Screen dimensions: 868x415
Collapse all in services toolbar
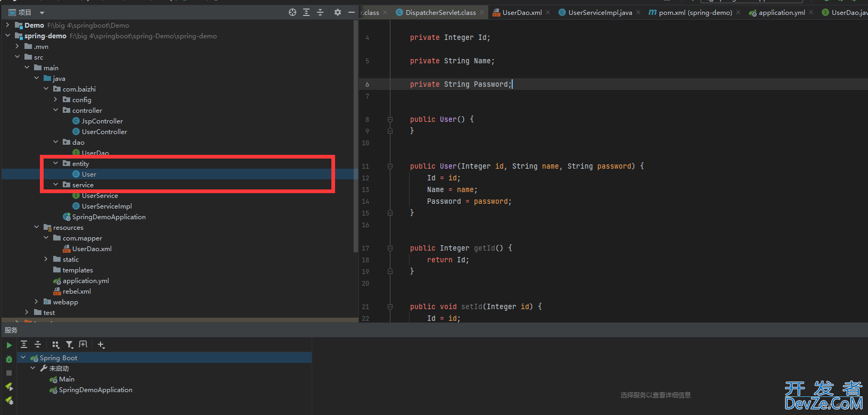coord(38,345)
